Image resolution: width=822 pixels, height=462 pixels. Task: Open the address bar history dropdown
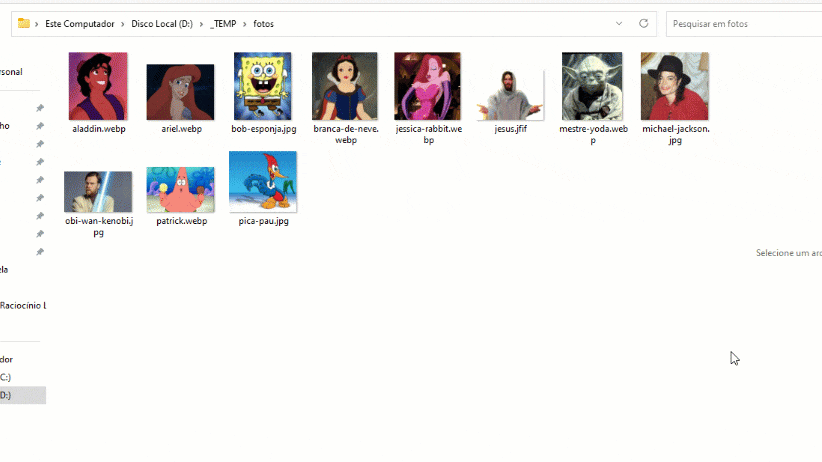(x=619, y=24)
